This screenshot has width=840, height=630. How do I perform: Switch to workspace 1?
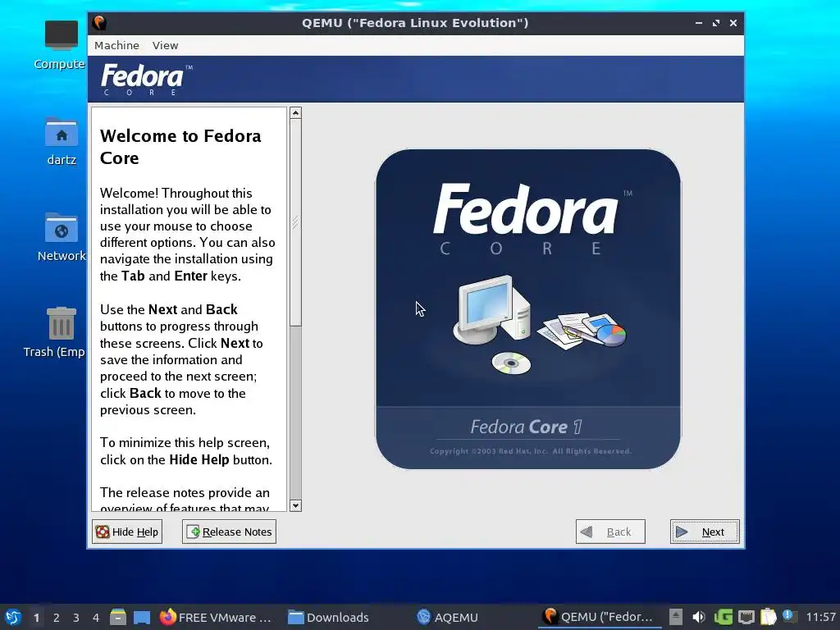[x=36, y=618]
